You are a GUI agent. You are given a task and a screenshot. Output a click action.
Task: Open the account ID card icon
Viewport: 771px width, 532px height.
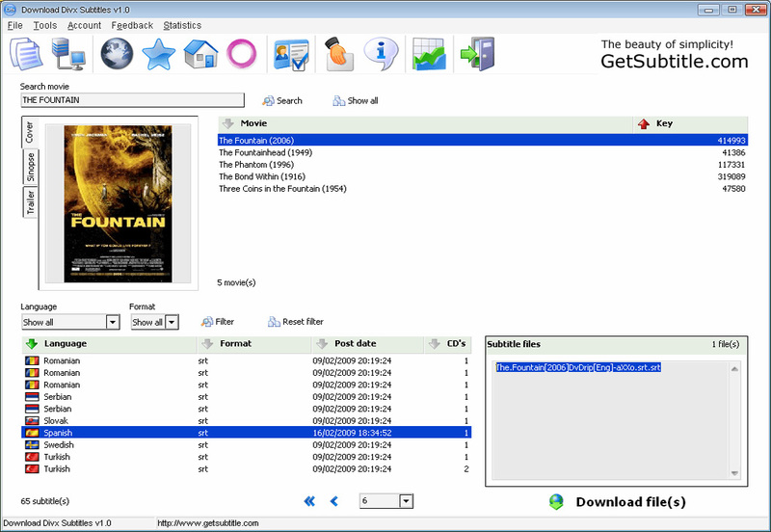click(x=291, y=54)
